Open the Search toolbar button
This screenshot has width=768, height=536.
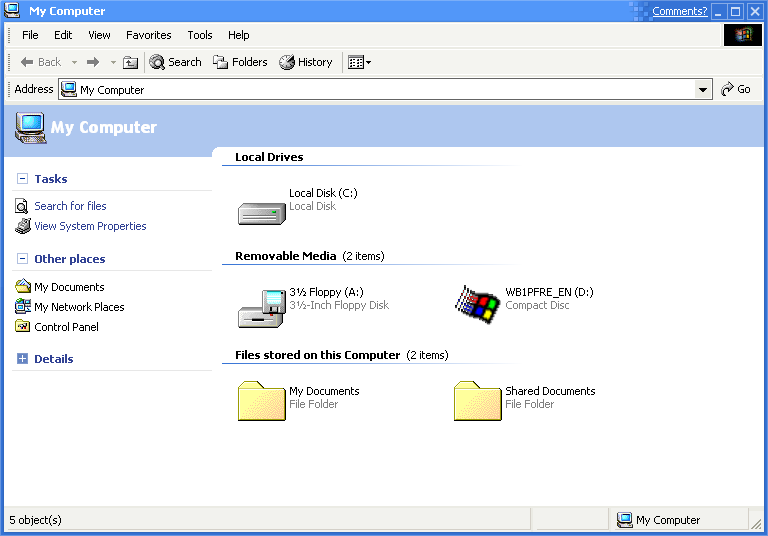175,62
